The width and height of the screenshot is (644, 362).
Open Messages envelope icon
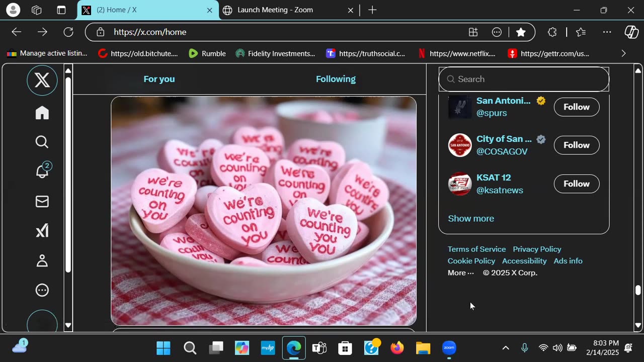[x=42, y=202]
